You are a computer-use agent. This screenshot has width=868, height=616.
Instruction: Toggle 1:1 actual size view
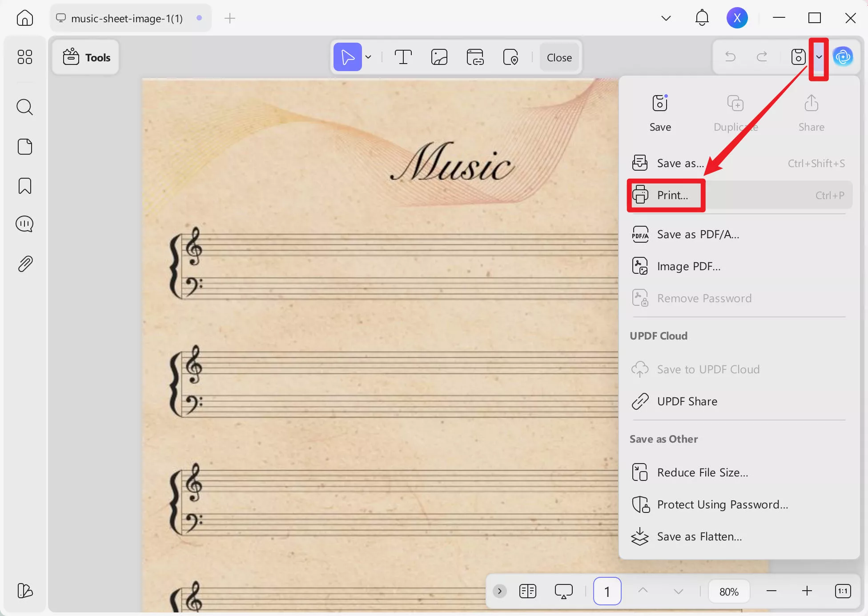843,591
